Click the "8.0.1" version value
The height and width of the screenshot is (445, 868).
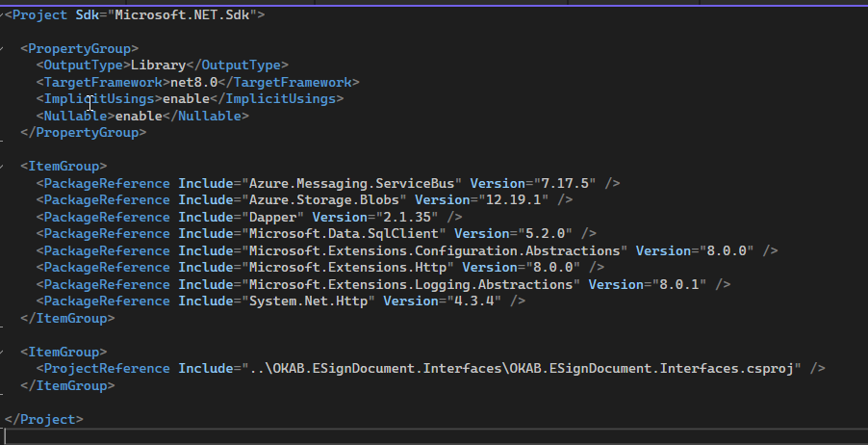[x=679, y=285]
